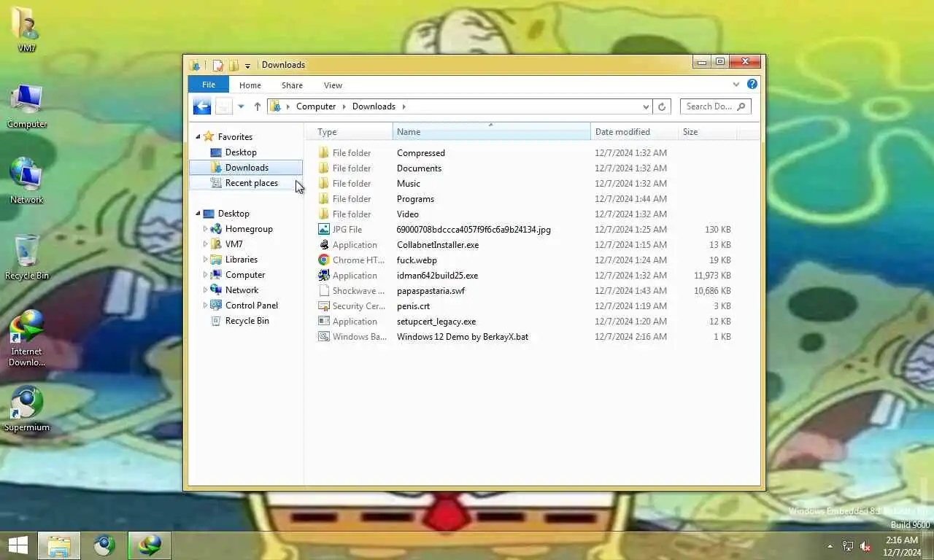Refresh the Downloads folder view

(x=662, y=106)
